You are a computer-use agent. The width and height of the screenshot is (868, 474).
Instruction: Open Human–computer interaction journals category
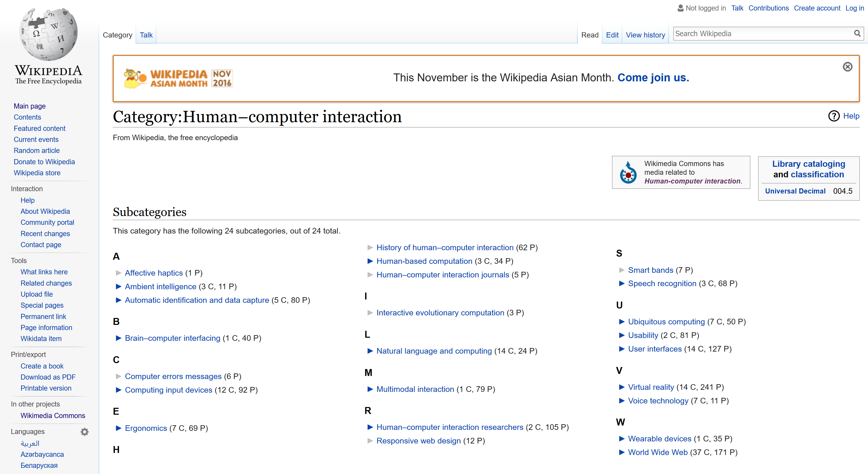(x=443, y=275)
